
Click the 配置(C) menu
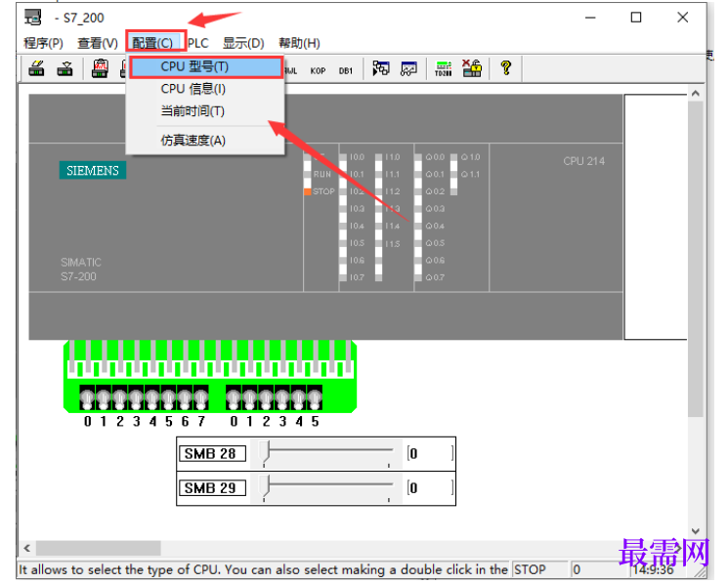click(152, 43)
